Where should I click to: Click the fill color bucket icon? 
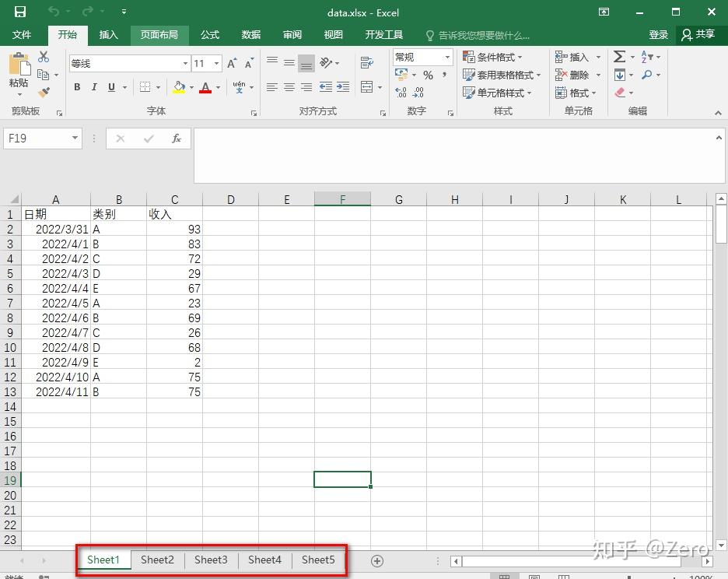click(x=178, y=87)
